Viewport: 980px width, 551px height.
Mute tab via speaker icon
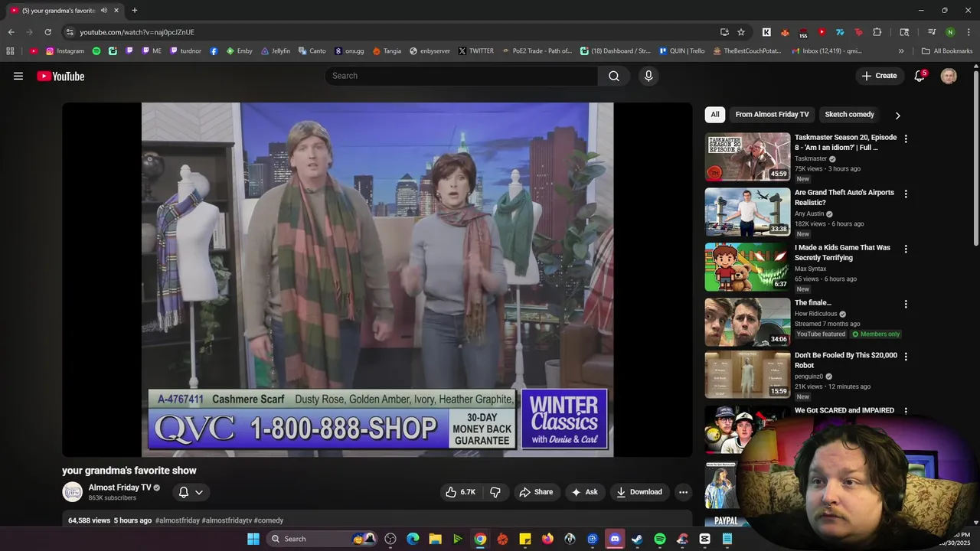tap(104, 11)
